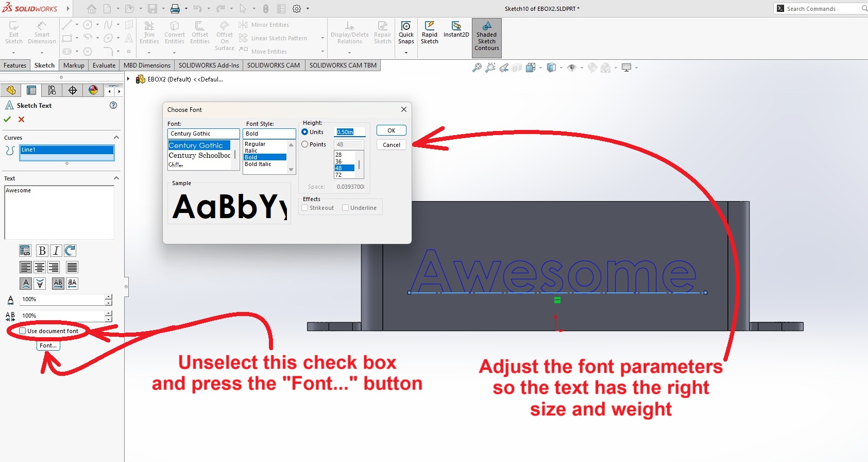Enable the Strikeout effect checkbox
Image resolution: width=868 pixels, height=462 pixels.
[305, 208]
